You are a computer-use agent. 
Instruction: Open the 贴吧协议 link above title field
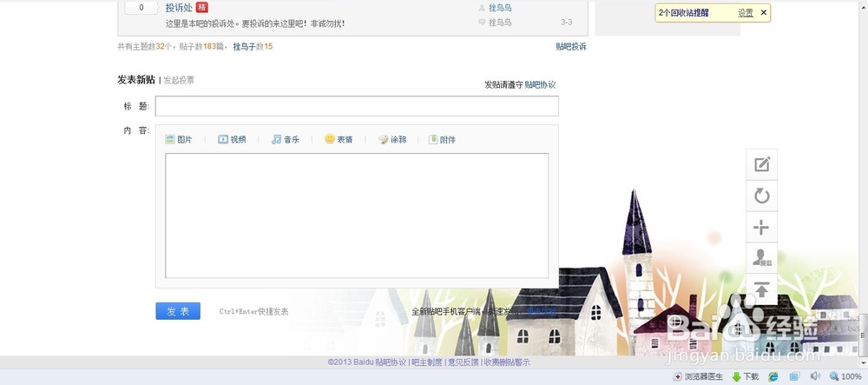coord(540,85)
